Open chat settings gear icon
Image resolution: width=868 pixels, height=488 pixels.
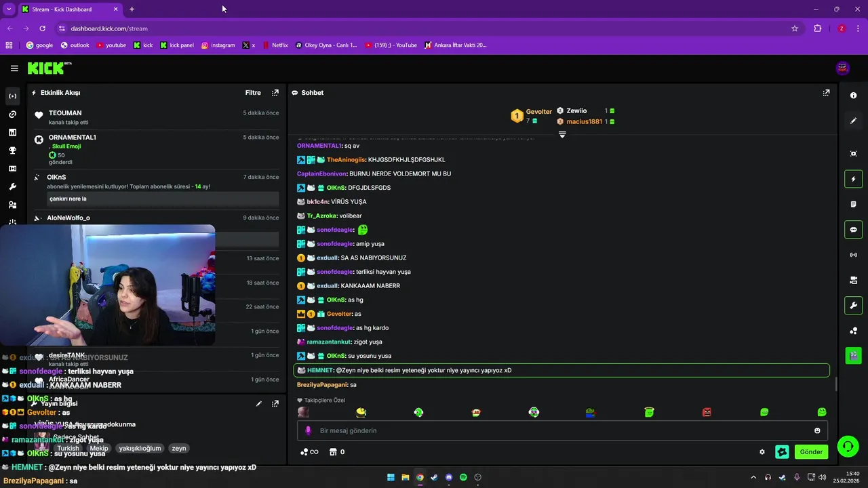[762, 452]
